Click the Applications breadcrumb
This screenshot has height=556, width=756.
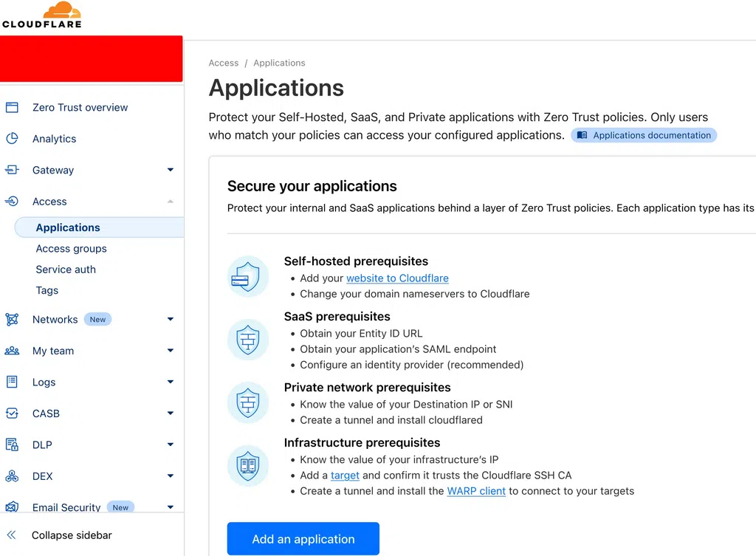coord(279,64)
